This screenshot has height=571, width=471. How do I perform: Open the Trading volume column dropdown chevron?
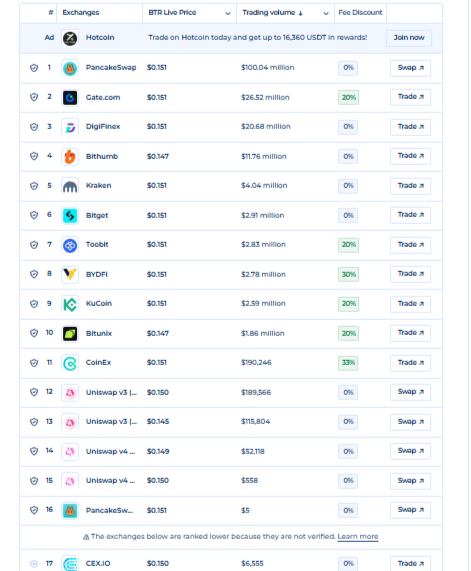326,13
